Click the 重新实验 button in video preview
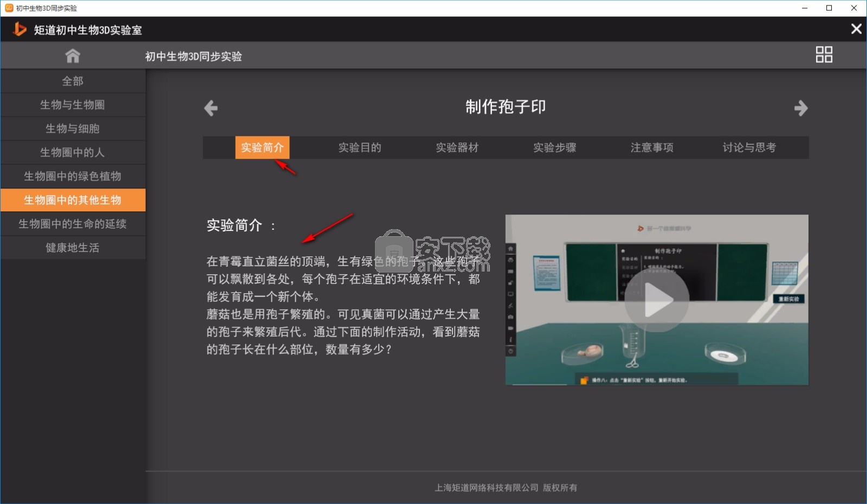Image resolution: width=867 pixels, height=504 pixels. [x=789, y=299]
